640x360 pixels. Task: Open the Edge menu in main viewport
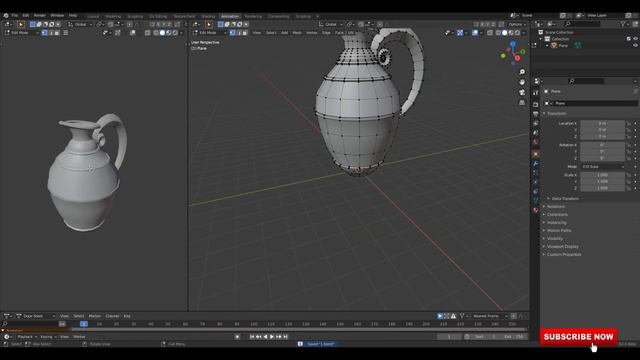pos(326,33)
